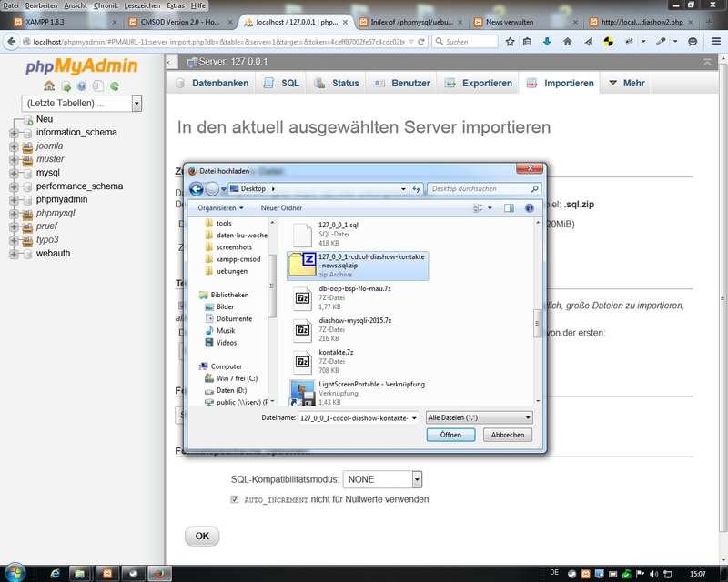
Task: Click the Firefox hamburger menu icon
Action: (x=714, y=42)
